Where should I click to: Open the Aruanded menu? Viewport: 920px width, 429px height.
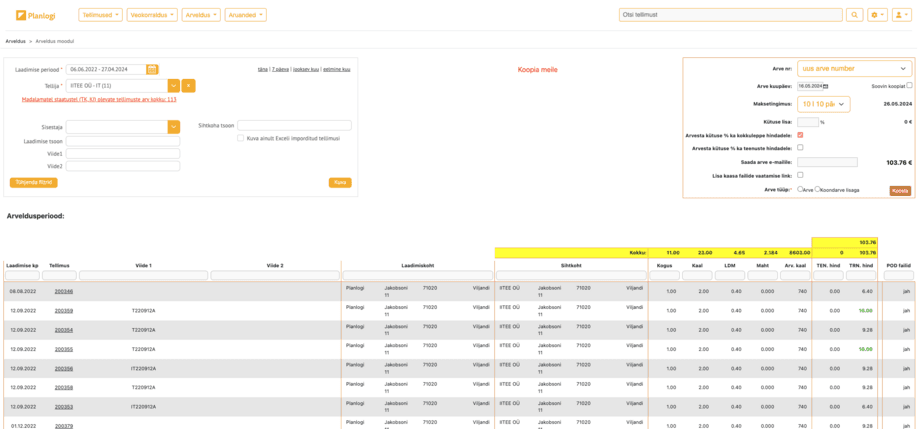(245, 15)
